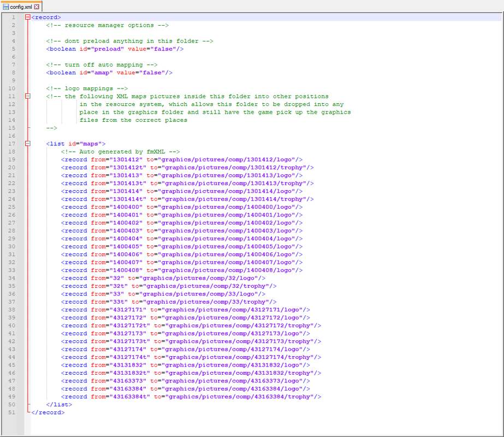Click the record from="32" line
Image resolution: width=504 pixels, height=437 pixels.
click(163, 278)
